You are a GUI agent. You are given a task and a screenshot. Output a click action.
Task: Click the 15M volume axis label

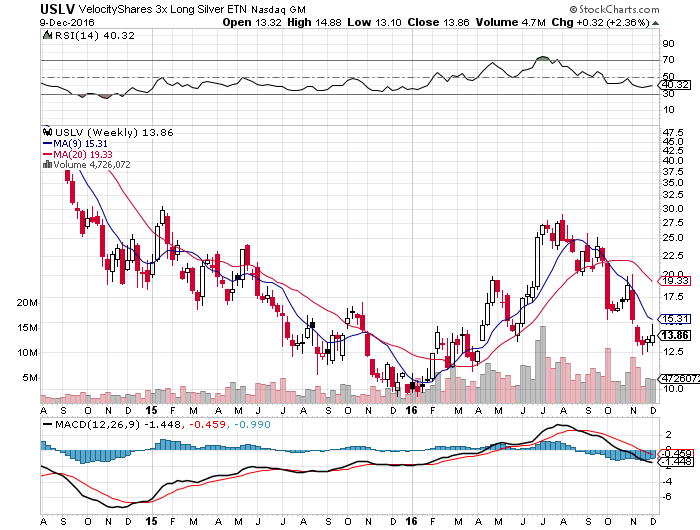[x=27, y=328]
